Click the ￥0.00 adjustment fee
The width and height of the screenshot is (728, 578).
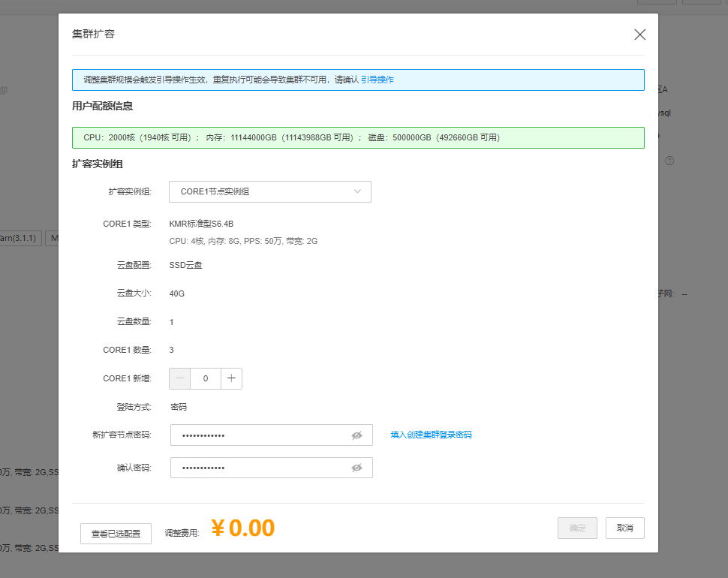(x=243, y=528)
